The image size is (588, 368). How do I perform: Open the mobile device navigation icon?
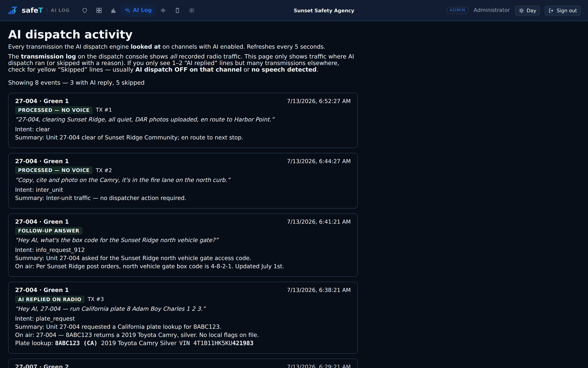pos(177,10)
